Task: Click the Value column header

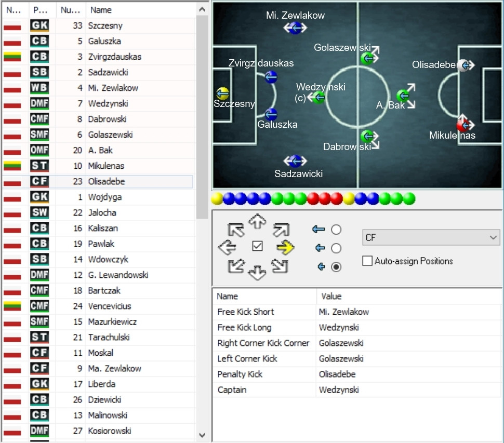Action: (409, 296)
